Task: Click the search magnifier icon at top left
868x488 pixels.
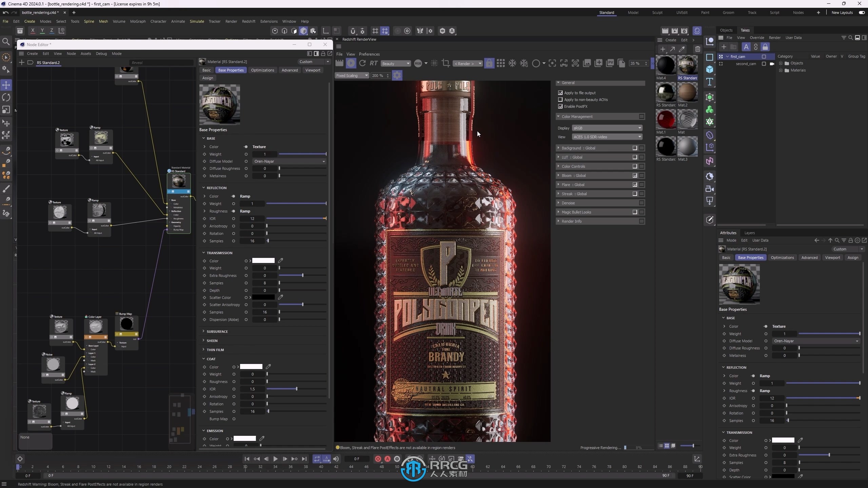Action: click(6, 42)
